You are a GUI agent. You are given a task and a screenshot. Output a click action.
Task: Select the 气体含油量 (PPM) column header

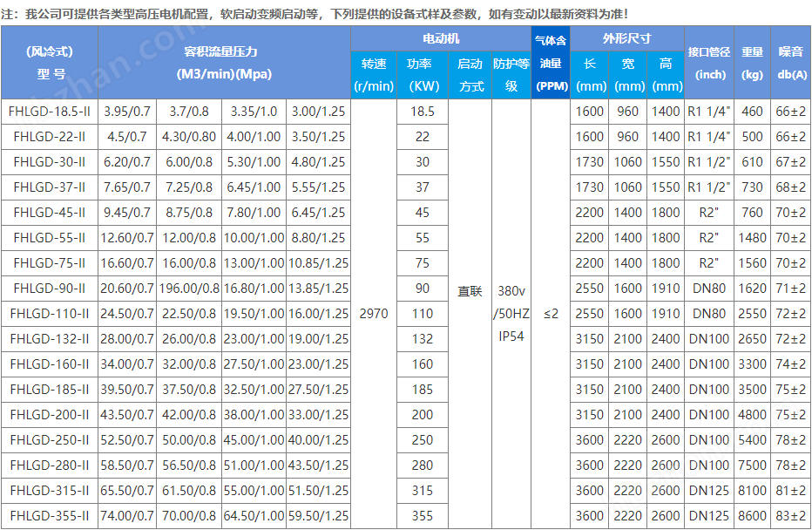click(x=551, y=63)
